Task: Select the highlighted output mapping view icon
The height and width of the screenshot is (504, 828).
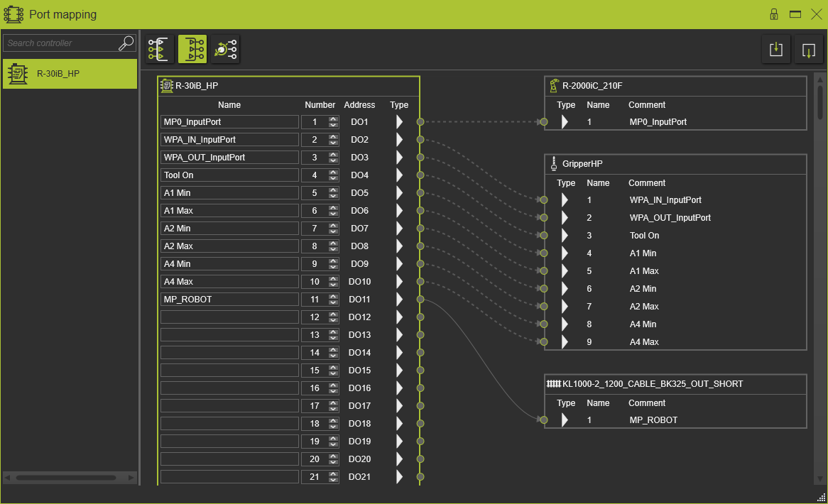Action: [x=192, y=48]
